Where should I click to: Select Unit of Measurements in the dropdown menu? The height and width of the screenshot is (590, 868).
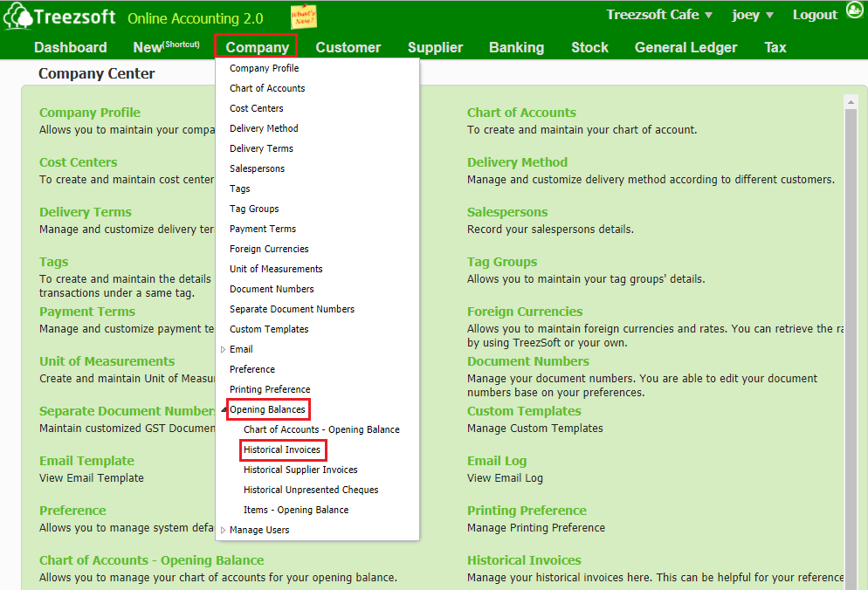coord(276,269)
